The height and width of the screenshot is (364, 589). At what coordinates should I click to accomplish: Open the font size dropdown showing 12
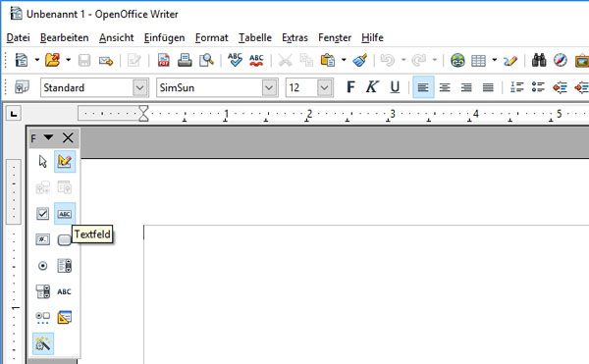pyautogui.click(x=325, y=87)
